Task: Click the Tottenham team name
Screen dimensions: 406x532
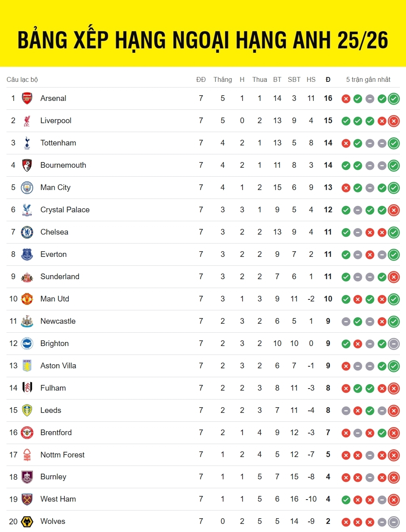Action: 58,143
